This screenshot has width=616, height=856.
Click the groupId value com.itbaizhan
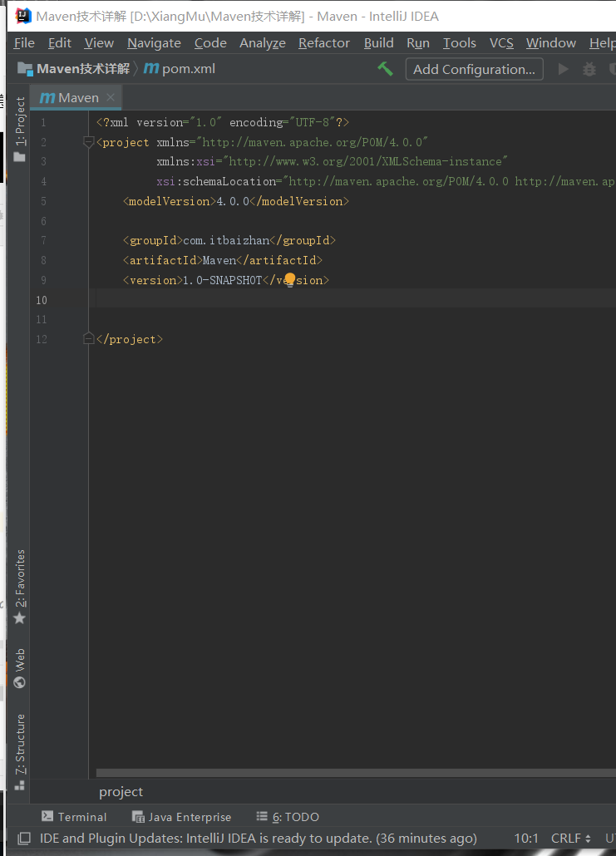(226, 241)
